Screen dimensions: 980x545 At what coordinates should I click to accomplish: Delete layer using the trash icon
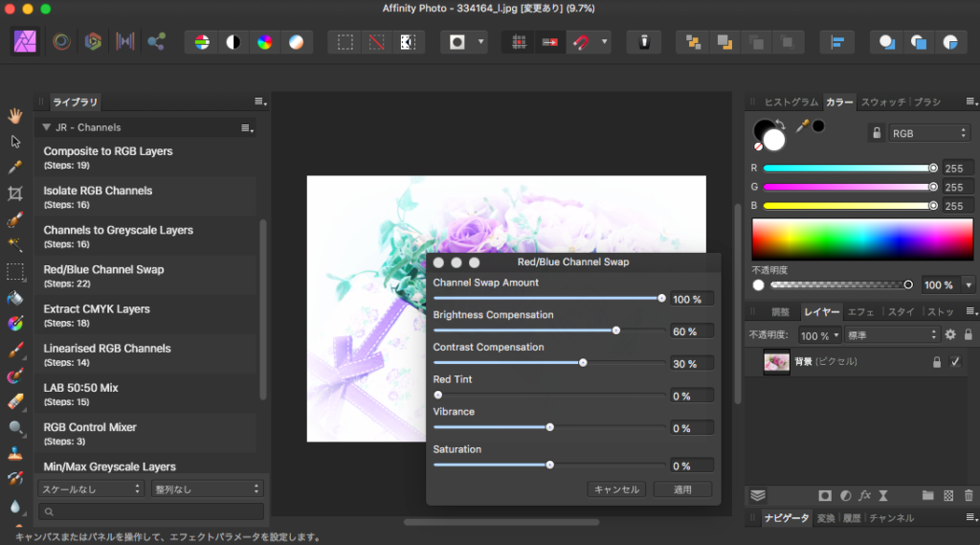969,495
